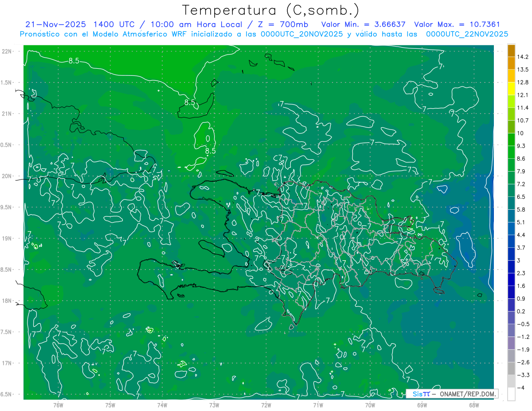Screen dimensions: 532x411
Task: Click the 70W longitude axis label
Action: point(370,405)
